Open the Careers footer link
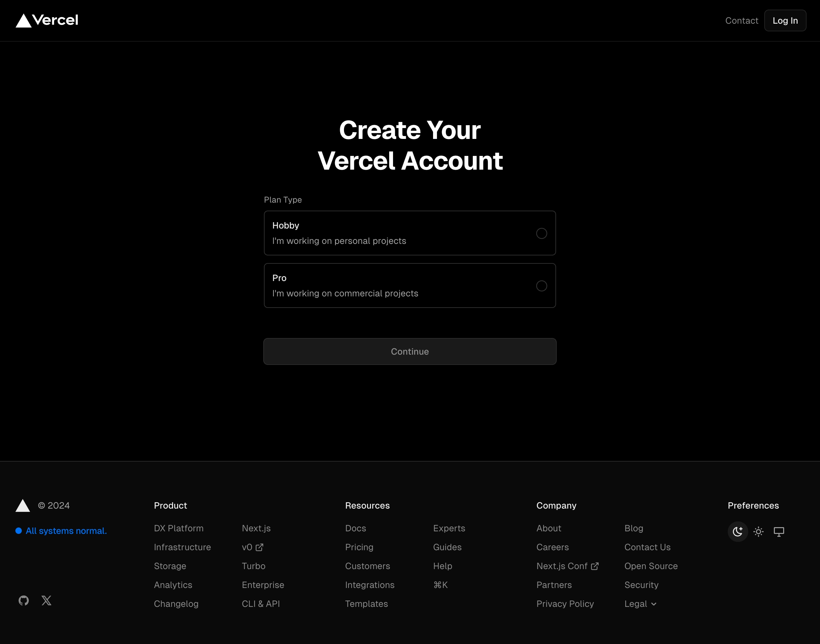The height and width of the screenshot is (644, 820). pos(553,547)
